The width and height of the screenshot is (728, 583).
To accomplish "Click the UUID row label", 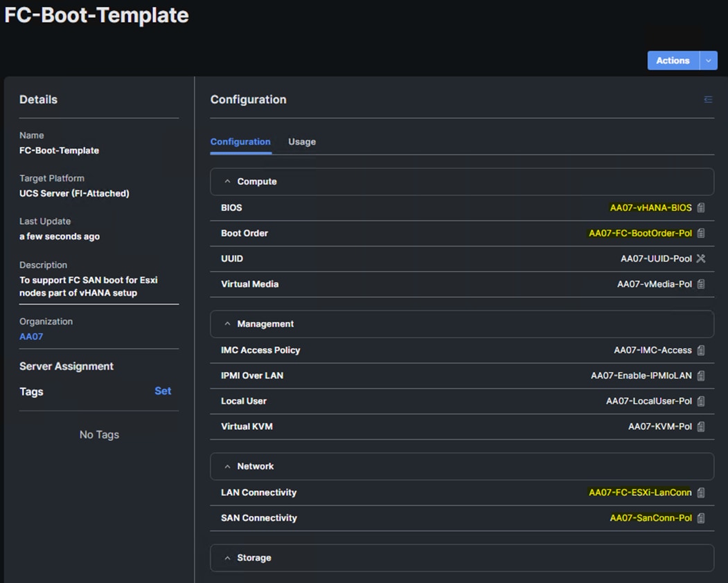I will [231, 258].
